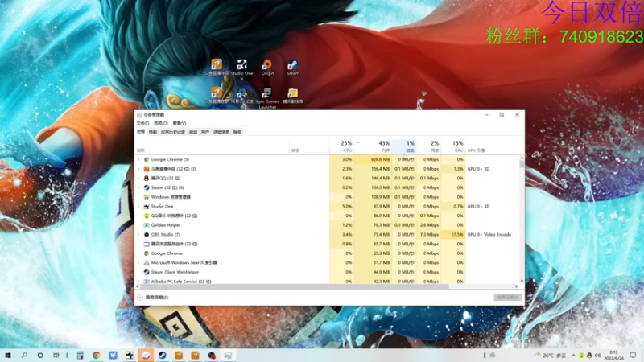The image size is (644, 362).
Task: Open Calculator from the taskbar
Action: tap(80, 356)
